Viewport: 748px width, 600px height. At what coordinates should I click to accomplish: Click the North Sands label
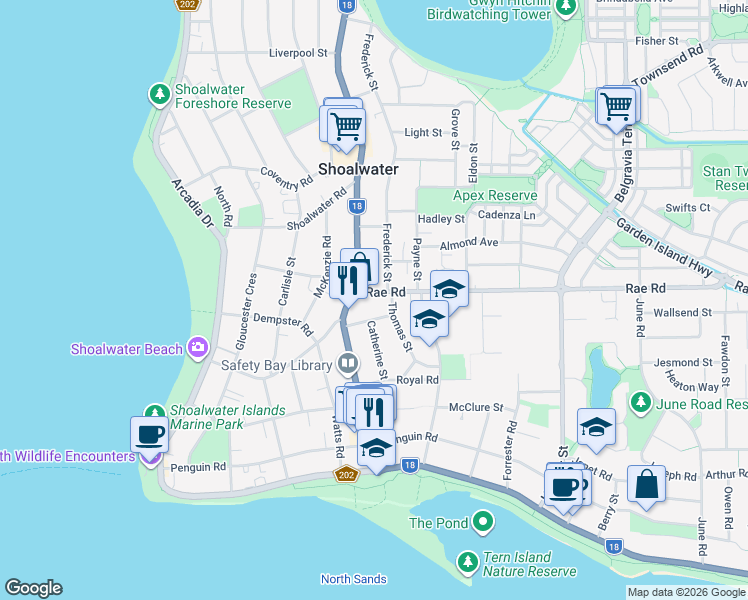353,579
